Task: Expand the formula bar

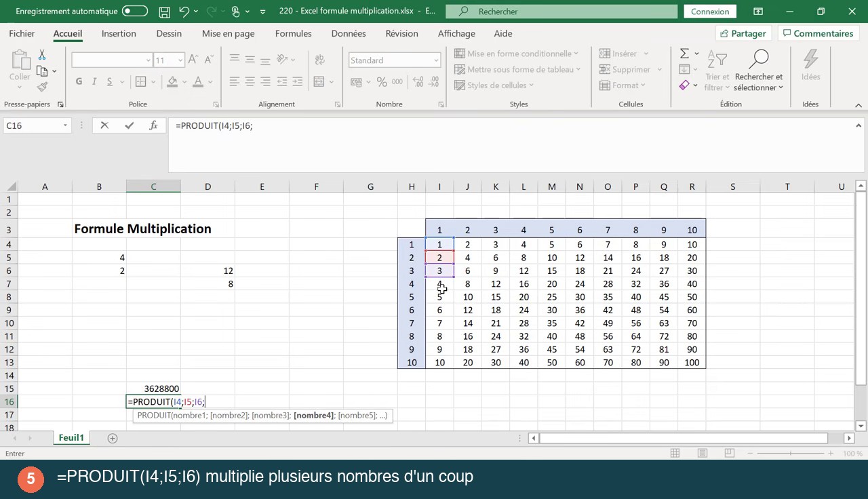Action: tap(859, 125)
